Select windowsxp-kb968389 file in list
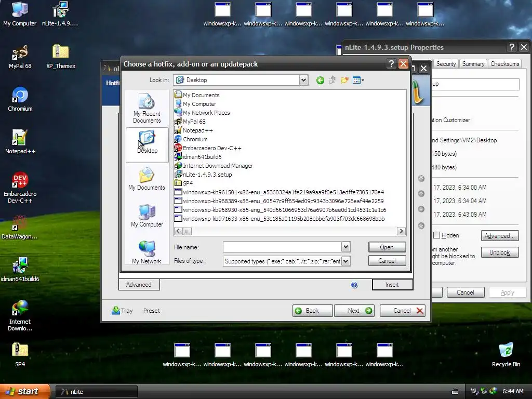This screenshot has height=399, width=532. pyautogui.click(x=279, y=201)
